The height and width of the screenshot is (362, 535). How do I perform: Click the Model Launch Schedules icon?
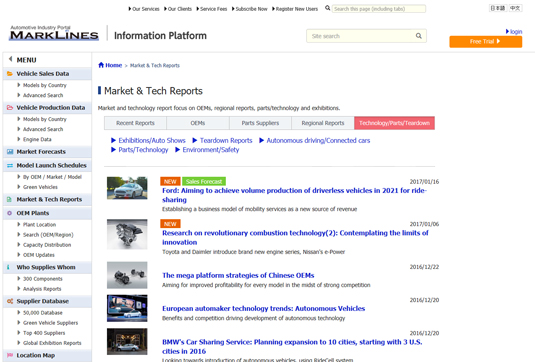[10, 165]
